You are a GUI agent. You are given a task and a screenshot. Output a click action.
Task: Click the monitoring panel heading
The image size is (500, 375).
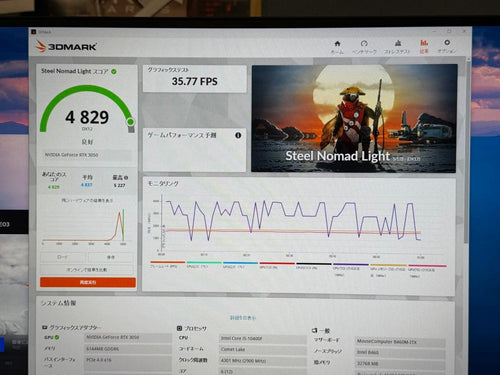[x=163, y=183]
